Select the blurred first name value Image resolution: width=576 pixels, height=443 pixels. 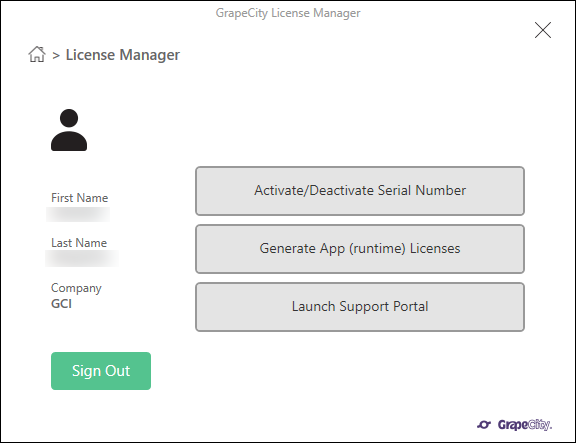point(78,215)
